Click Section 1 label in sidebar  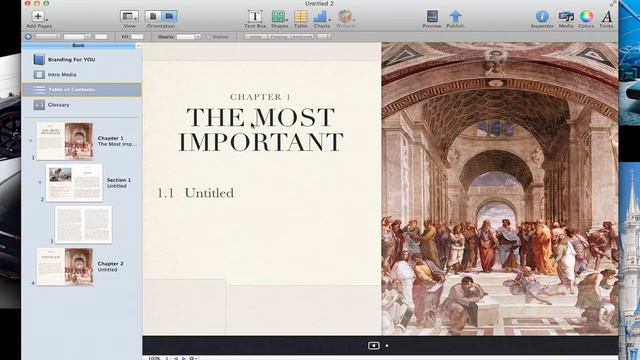pos(119,180)
